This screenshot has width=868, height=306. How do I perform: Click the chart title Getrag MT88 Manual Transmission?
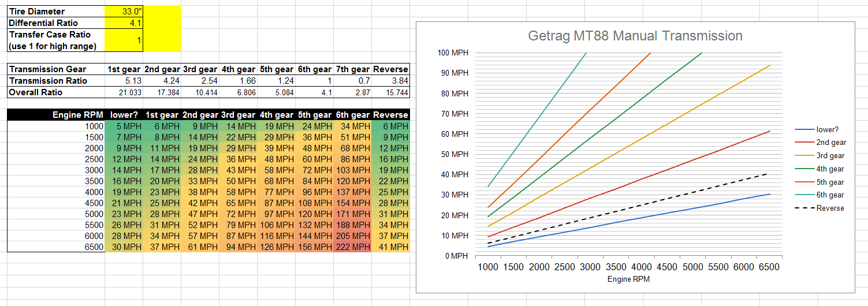click(635, 36)
